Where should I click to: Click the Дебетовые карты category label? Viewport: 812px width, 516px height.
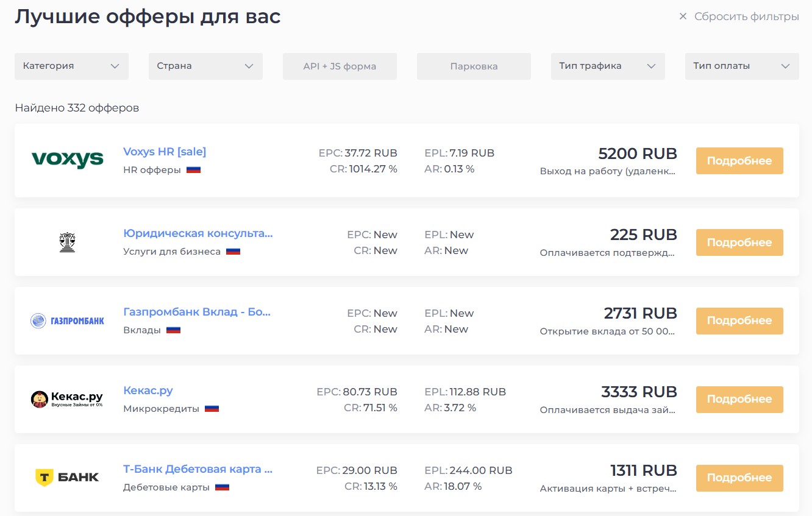(x=166, y=487)
